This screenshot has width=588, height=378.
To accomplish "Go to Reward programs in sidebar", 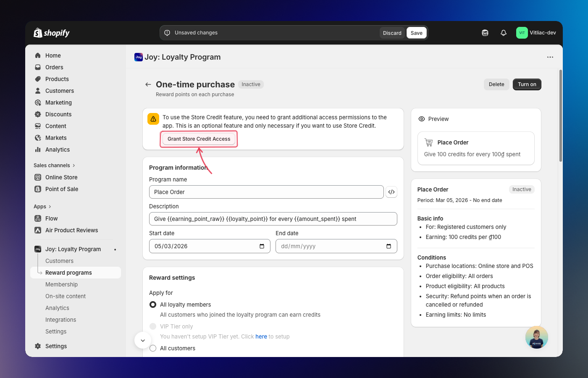I will (x=68, y=273).
